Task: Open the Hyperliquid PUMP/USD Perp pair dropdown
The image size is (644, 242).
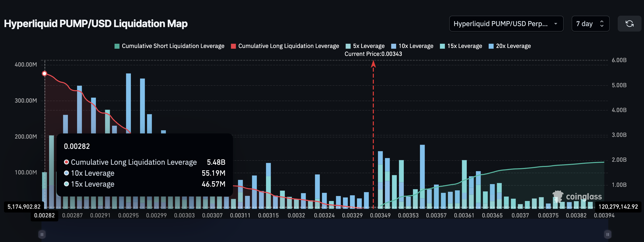Action: (x=506, y=24)
